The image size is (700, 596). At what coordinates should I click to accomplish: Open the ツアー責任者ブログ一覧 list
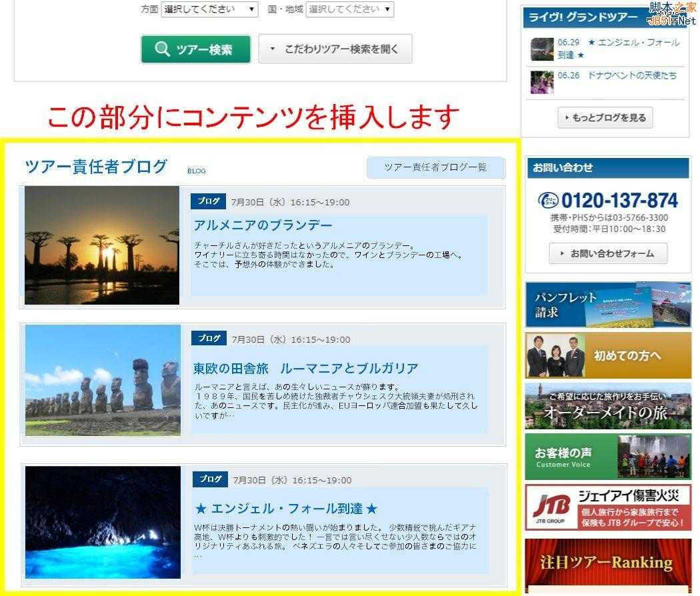coord(435,167)
